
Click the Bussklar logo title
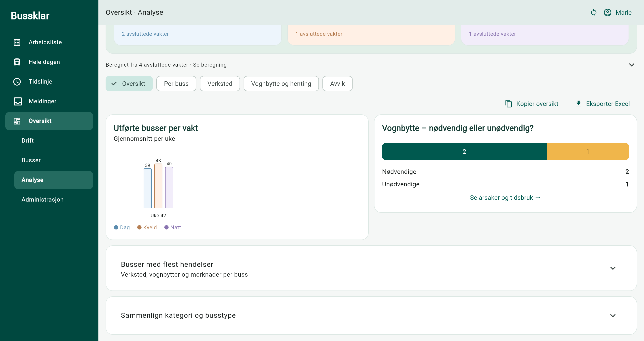30,16
